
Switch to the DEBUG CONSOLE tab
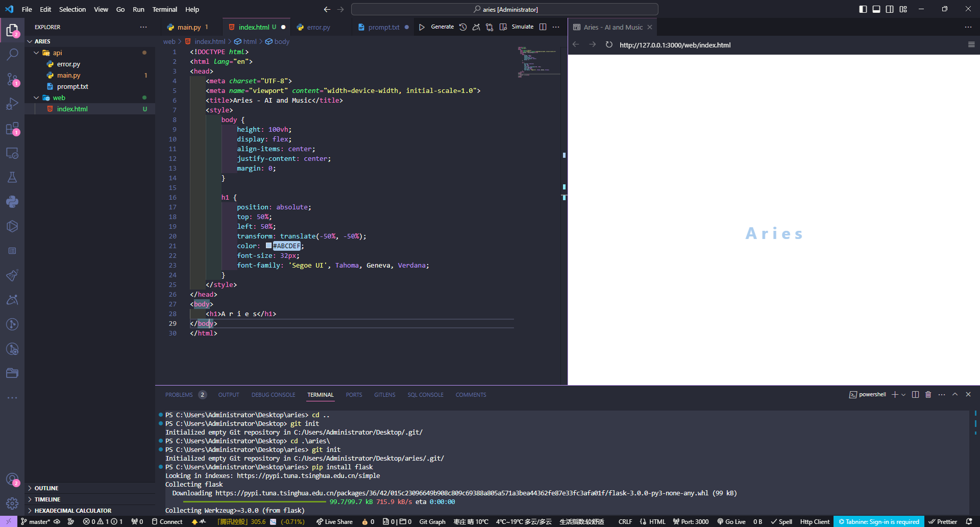click(x=273, y=395)
